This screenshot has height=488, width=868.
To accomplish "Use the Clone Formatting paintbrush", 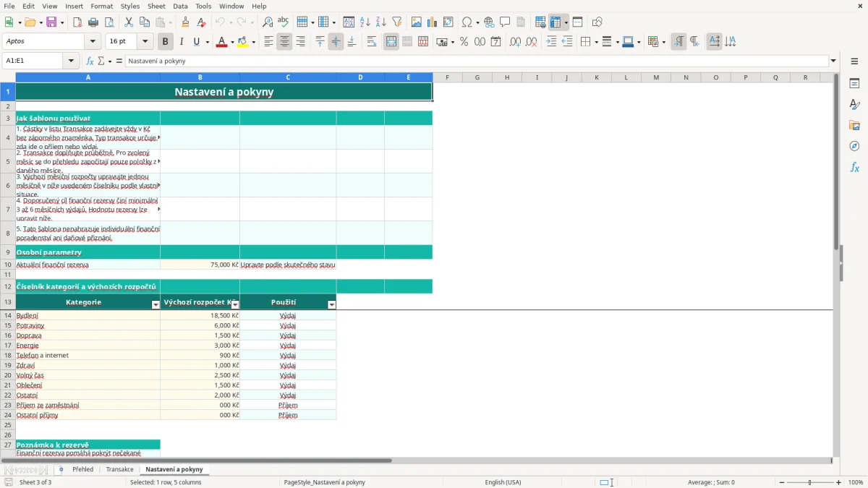I will click(185, 22).
